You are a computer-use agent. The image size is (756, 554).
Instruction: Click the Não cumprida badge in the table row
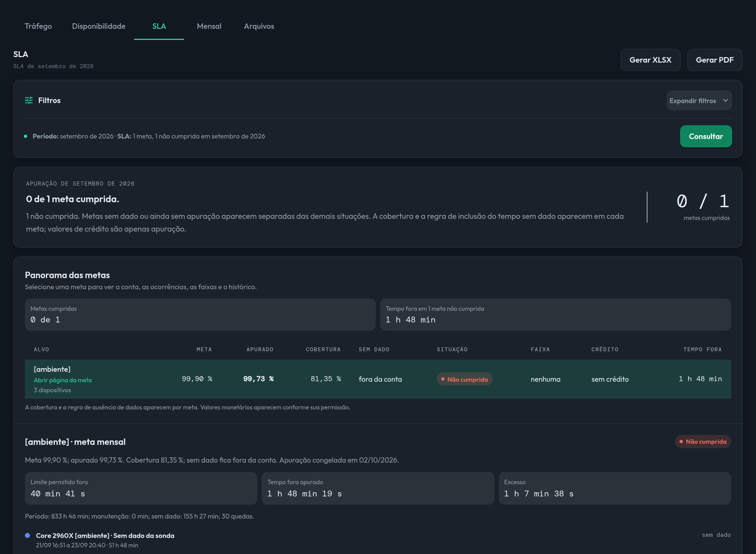(464, 379)
